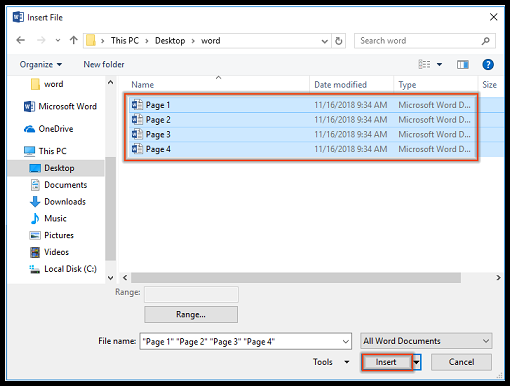510x386 pixels.
Task: Click horizontal scrollbar left arrow
Action: (x=125, y=277)
